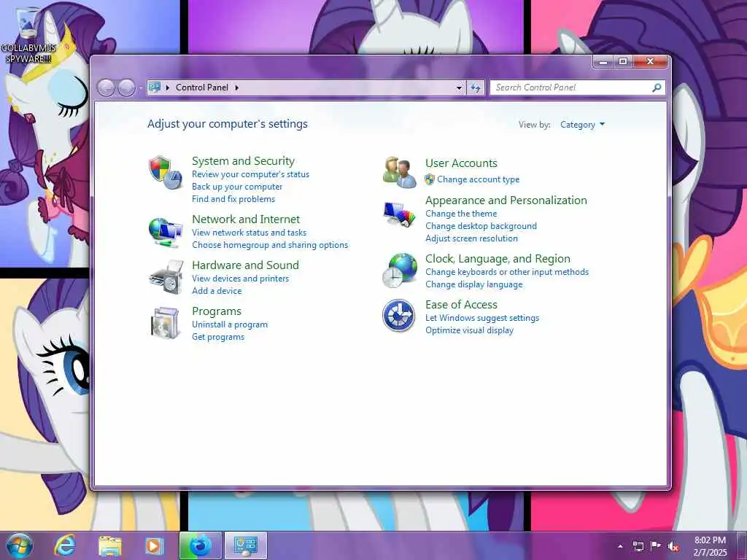This screenshot has width=747, height=560.
Task: Minimize the Control Panel window
Action: [603, 61]
